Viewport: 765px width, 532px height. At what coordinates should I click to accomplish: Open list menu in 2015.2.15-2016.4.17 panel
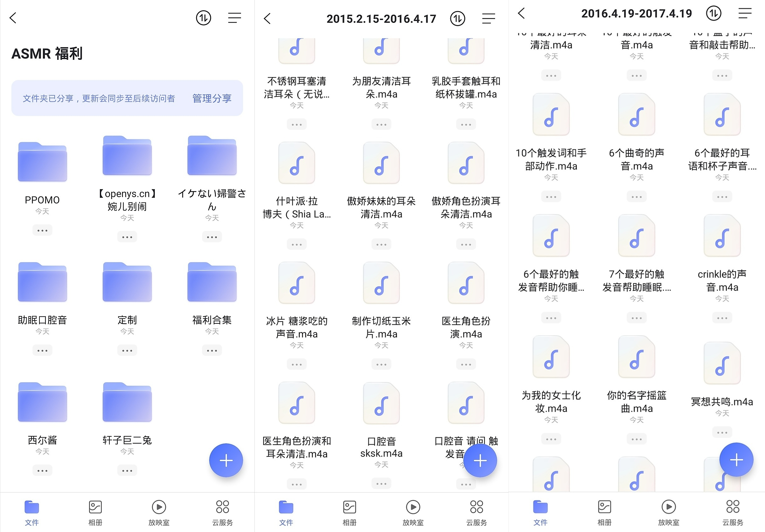pos(488,19)
